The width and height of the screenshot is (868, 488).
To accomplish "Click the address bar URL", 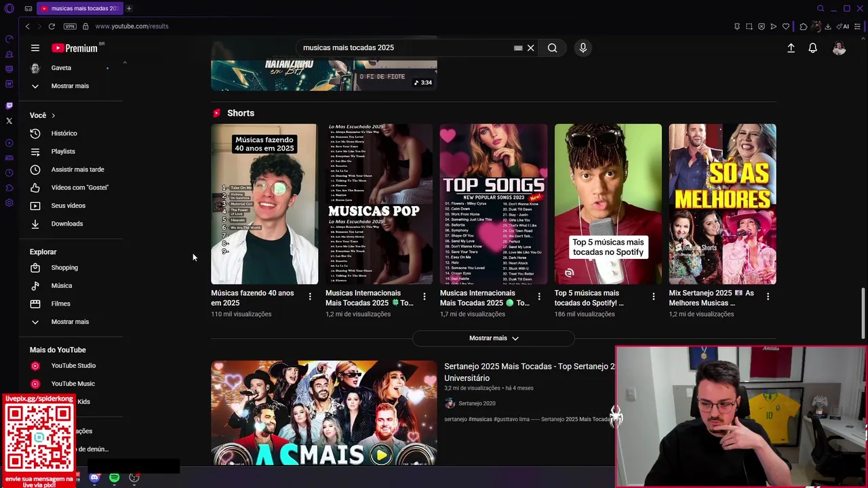I will click(132, 26).
